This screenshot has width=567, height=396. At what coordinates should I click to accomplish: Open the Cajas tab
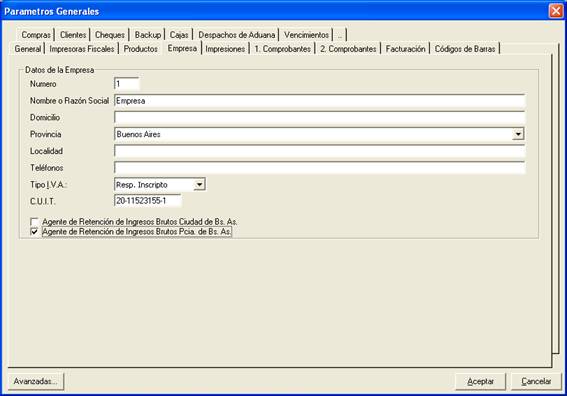coord(179,35)
